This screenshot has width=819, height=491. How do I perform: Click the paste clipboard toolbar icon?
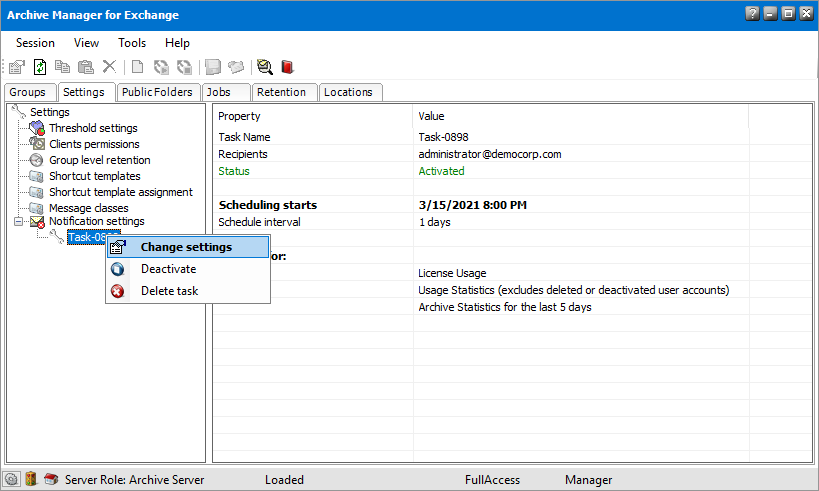pyautogui.click(x=86, y=67)
